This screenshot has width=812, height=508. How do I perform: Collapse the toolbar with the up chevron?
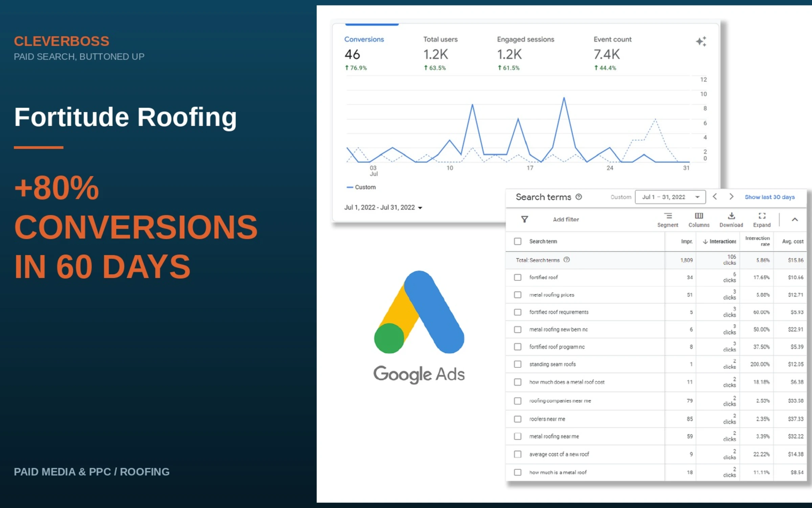pyautogui.click(x=795, y=219)
